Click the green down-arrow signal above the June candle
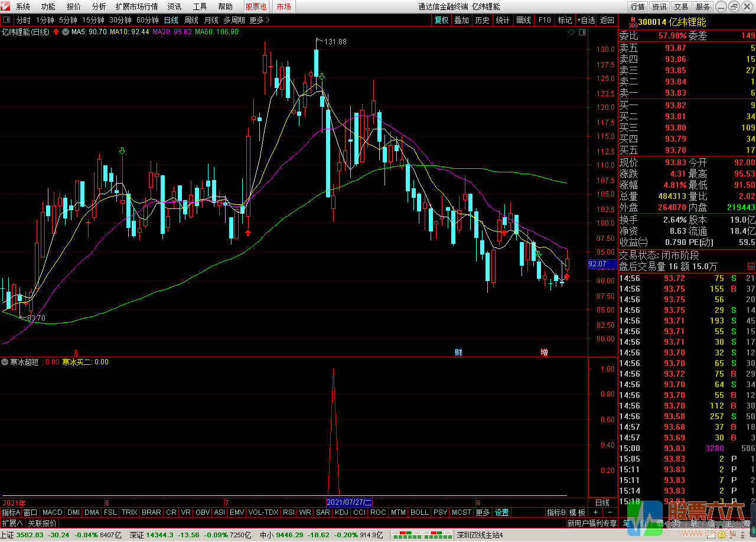The image size is (756, 542). point(122,151)
